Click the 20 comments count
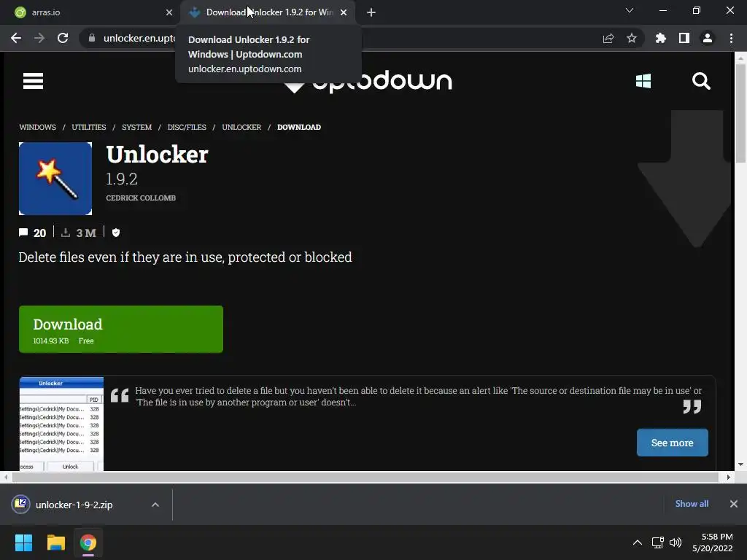This screenshot has height=560, width=747. click(39, 233)
